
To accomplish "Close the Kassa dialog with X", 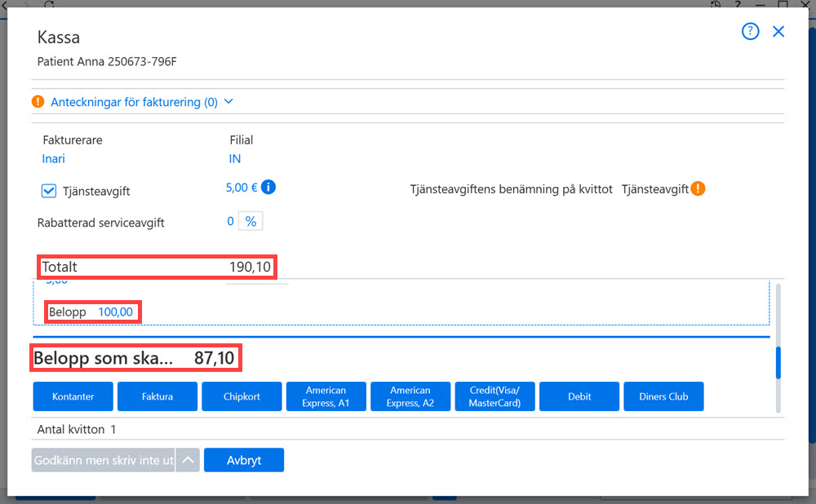I will 778,32.
